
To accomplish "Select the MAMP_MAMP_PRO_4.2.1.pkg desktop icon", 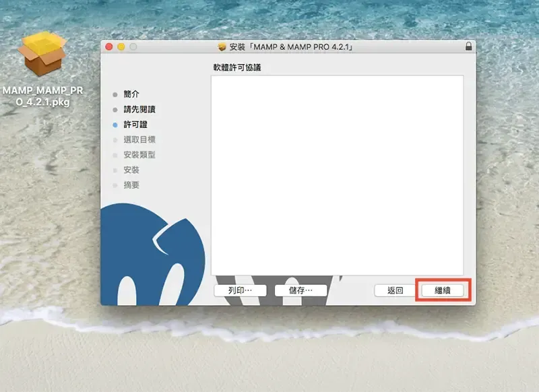I will point(42,54).
